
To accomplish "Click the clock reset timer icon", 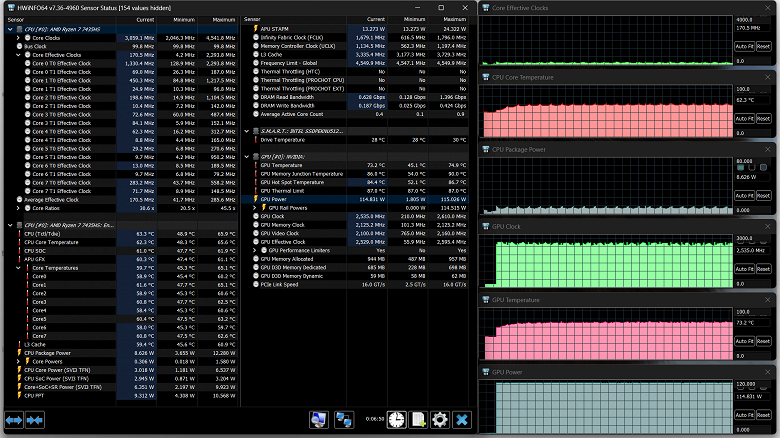I will pyautogui.click(x=396, y=420).
